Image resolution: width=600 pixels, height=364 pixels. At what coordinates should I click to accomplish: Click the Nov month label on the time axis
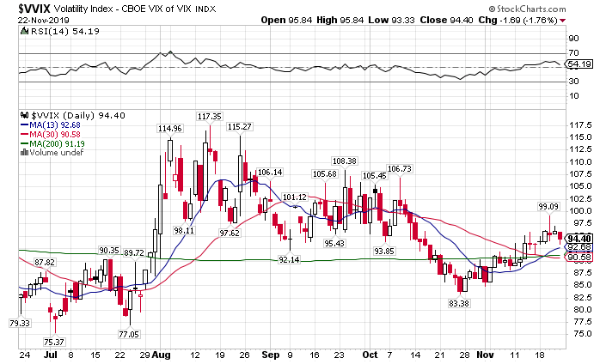(485, 355)
